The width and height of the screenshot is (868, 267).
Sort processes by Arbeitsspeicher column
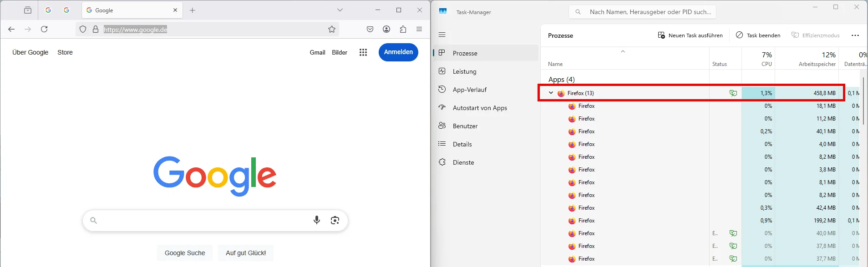point(807,59)
